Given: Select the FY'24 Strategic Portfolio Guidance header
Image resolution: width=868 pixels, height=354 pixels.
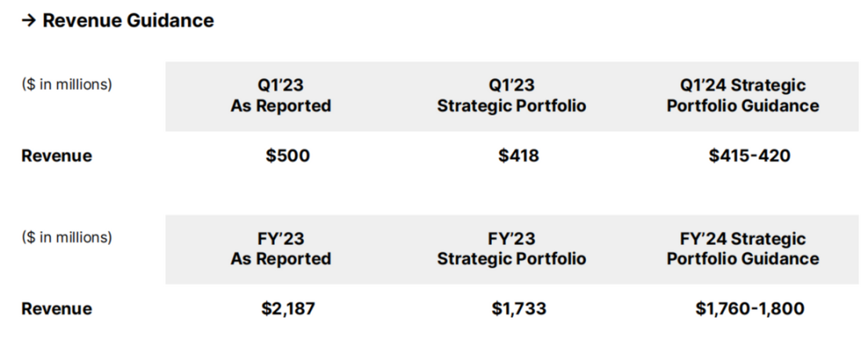Looking at the screenshot, I should click(x=743, y=249).
